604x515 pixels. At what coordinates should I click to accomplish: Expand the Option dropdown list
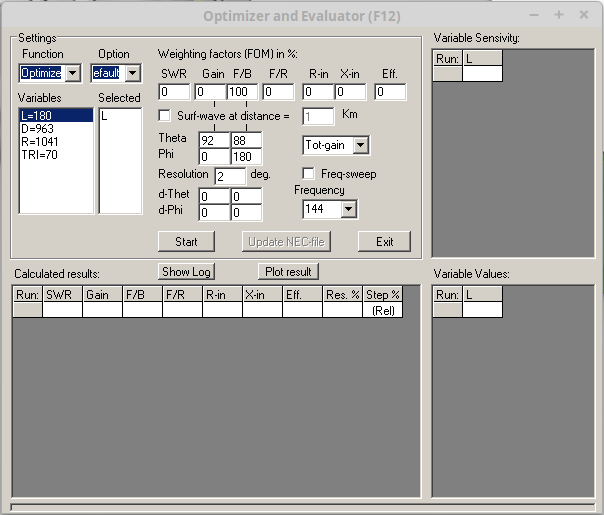pyautogui.click(x=133, y=73)
